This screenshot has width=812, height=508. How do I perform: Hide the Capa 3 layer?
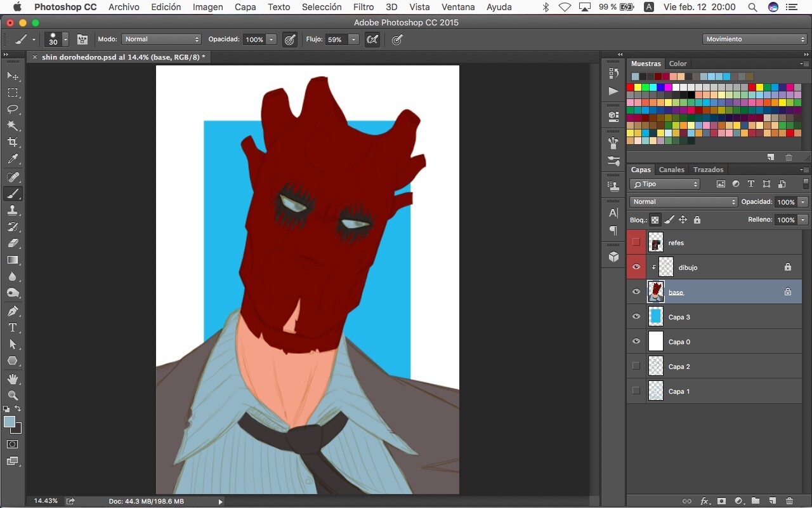636,317
